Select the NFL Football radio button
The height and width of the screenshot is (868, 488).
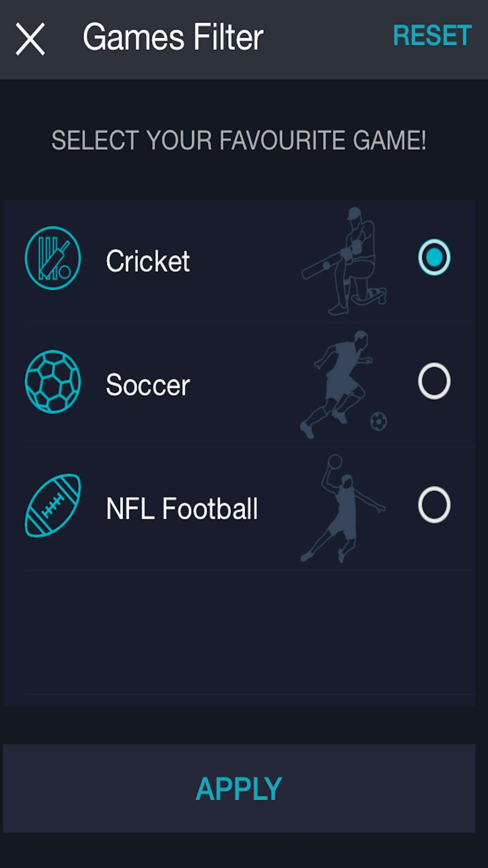click(434, 505)
